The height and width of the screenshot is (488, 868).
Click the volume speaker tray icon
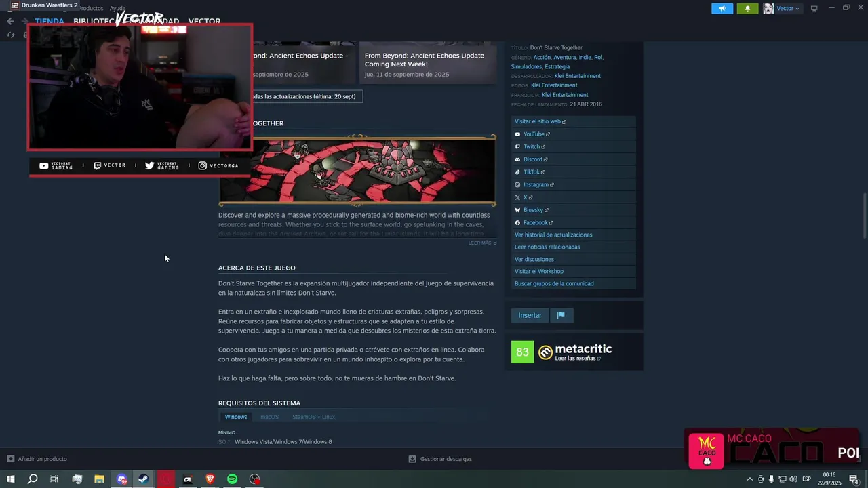click(x=793, y=479)
